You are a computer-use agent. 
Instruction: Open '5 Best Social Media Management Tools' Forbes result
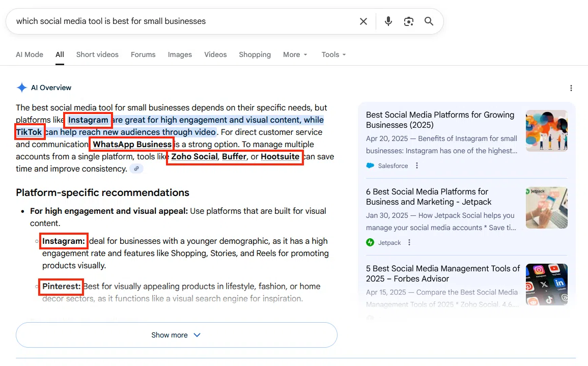coord(443,273)
